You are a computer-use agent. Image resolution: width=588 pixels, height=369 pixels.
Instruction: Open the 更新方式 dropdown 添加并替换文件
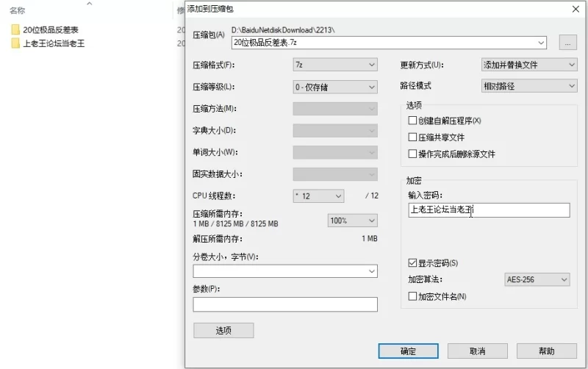(528, 65)
